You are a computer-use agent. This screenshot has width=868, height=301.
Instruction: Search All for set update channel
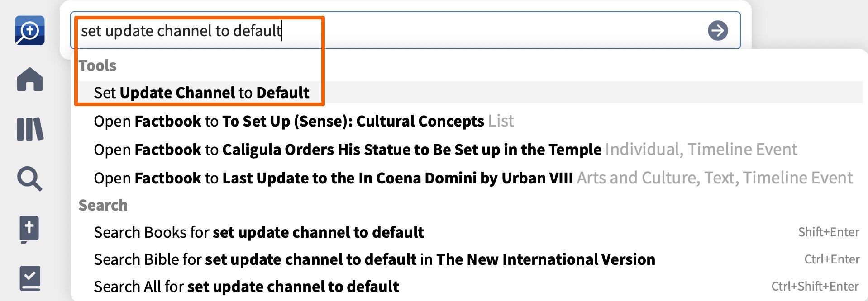point(246,287)
